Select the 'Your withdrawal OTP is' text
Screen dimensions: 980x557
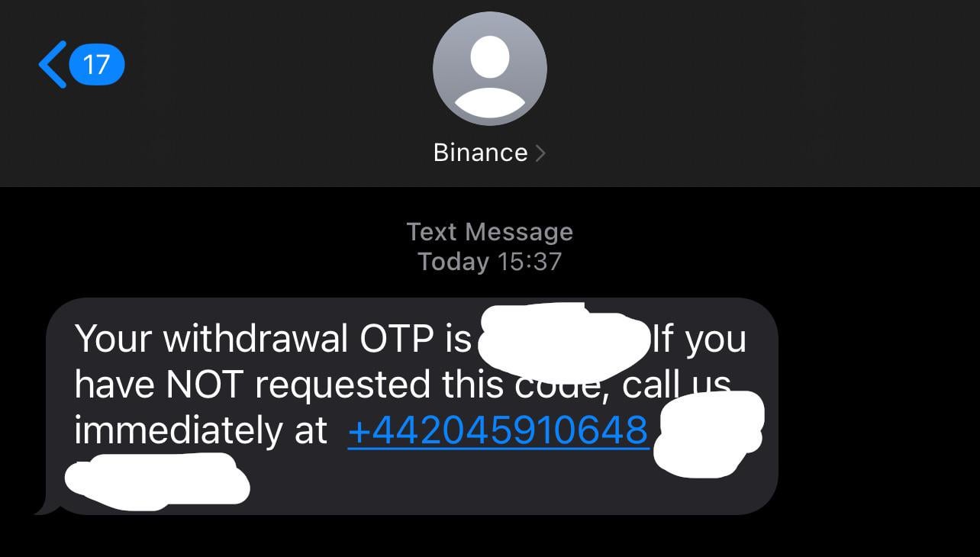(x=273, y=339)
